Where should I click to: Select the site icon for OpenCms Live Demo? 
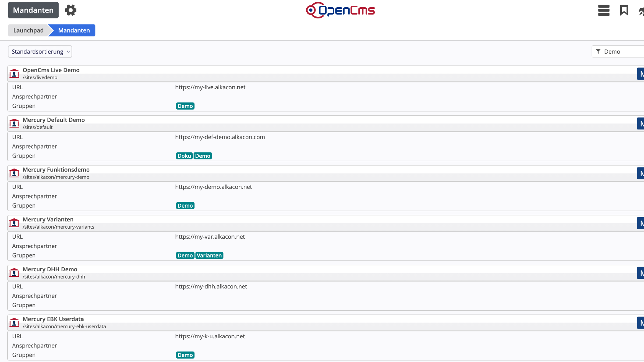point(14,74)
